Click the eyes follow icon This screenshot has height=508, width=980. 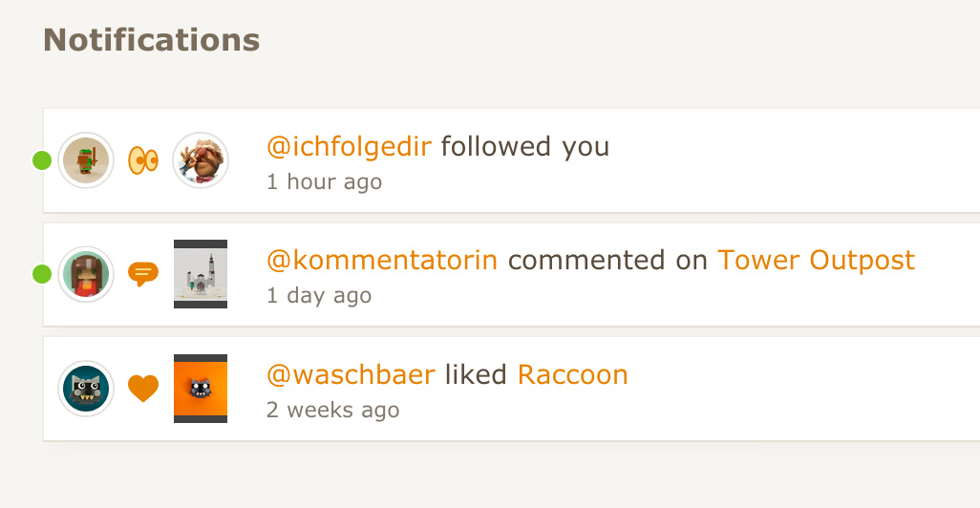point(143,160)
